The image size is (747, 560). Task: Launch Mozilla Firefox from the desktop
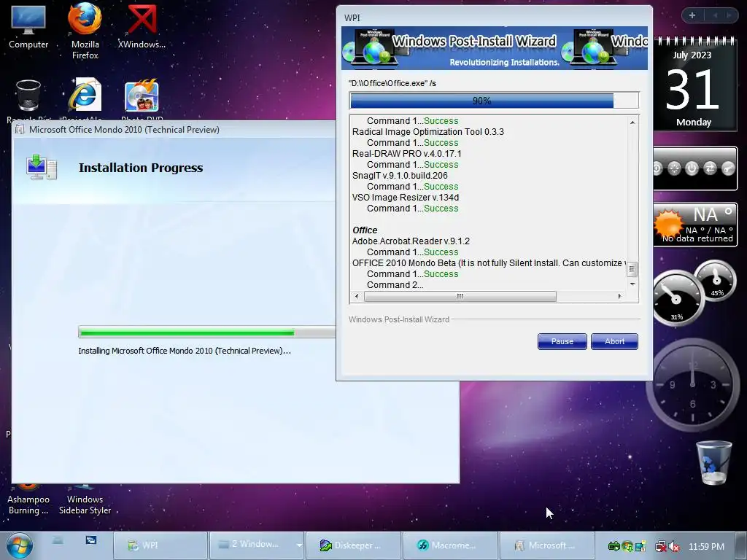[x=85, y=31]
